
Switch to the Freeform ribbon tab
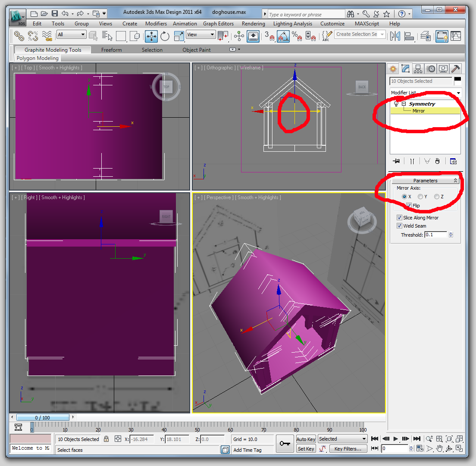click(x=111, y=50)
